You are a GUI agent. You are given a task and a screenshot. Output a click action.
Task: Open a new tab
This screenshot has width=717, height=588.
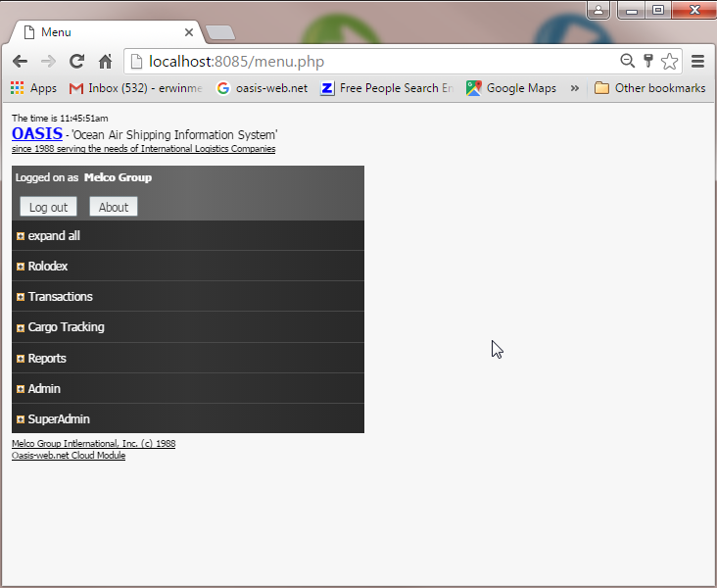(220, 32)
